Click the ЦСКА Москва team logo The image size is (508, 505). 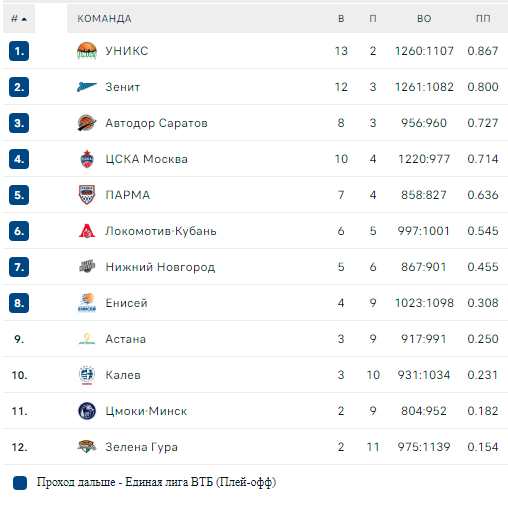click(x=87, y=159)
